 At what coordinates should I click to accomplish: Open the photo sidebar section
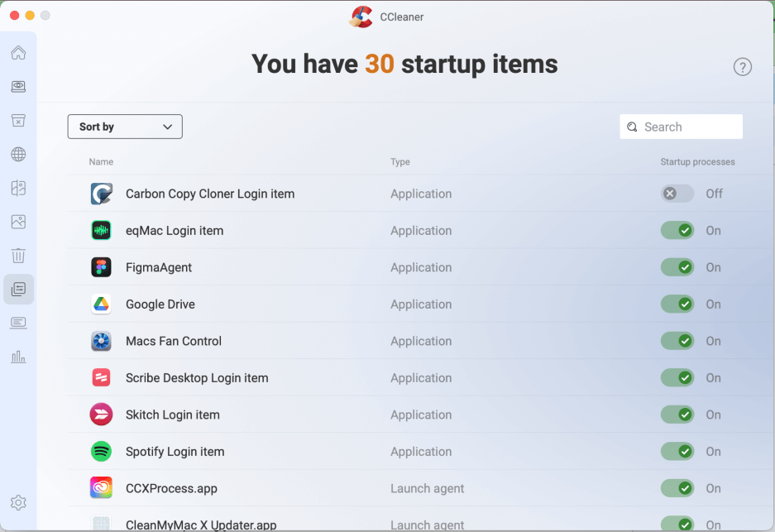pyautogui.click(x=18, y=222)
